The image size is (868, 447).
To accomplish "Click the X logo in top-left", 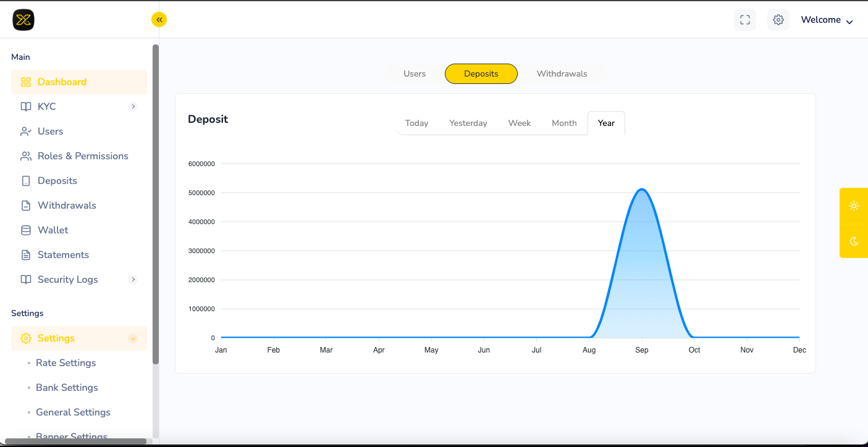I will [x=23, y=20].
